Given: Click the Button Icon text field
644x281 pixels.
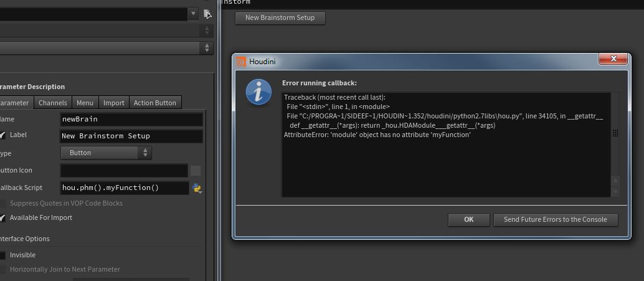Looking at the screenshot, I should (124, 171).
